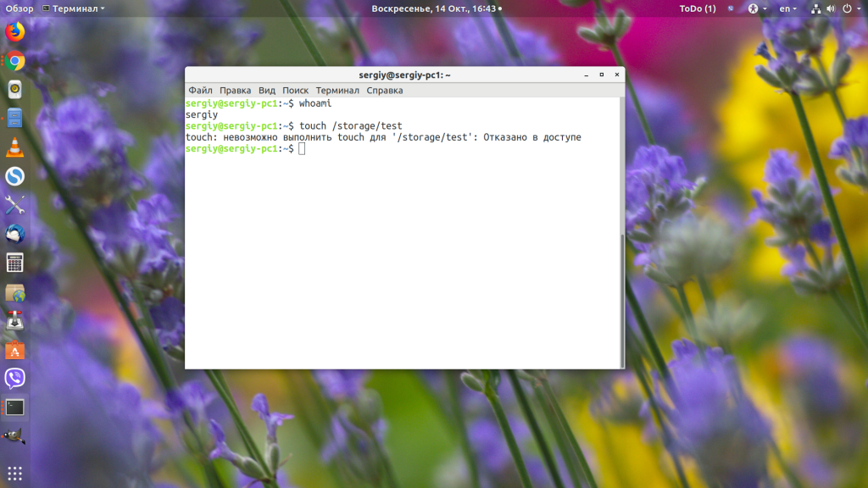This screenshot has width=868, height=488.
Task: Open Ubuntu Software store icon
Action: tap(15, 349)
